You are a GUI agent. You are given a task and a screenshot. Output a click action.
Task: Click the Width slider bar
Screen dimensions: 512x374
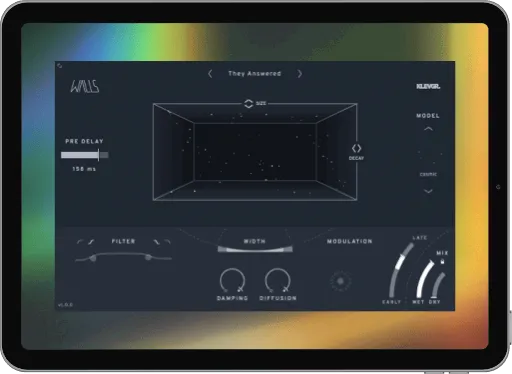[x=255, y=249]
